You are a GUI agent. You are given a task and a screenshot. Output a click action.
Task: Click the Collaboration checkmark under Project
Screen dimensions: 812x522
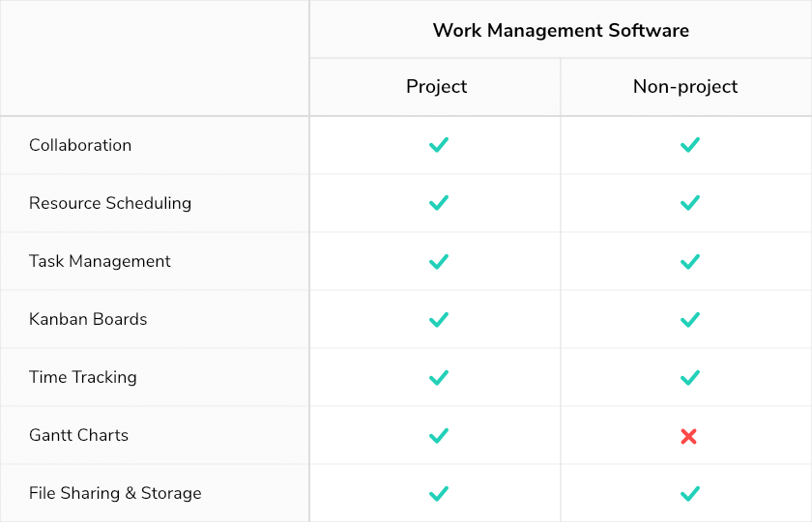pyautogui.click(x=439, y=145)
